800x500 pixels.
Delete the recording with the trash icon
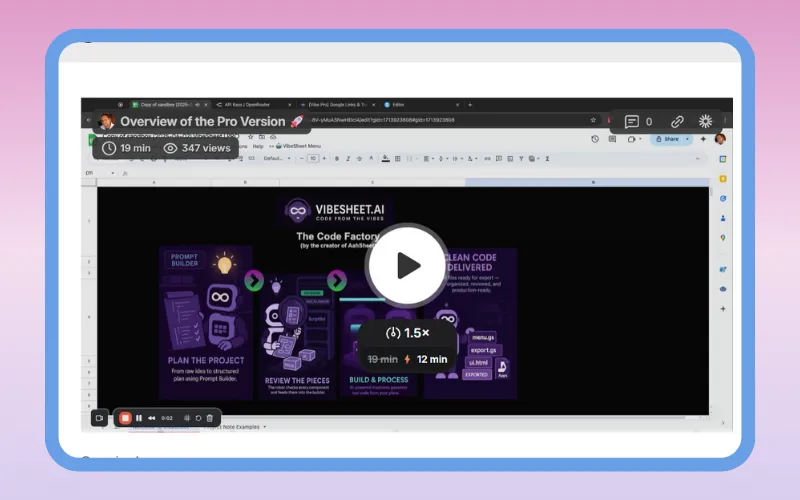tap(210, 418)
